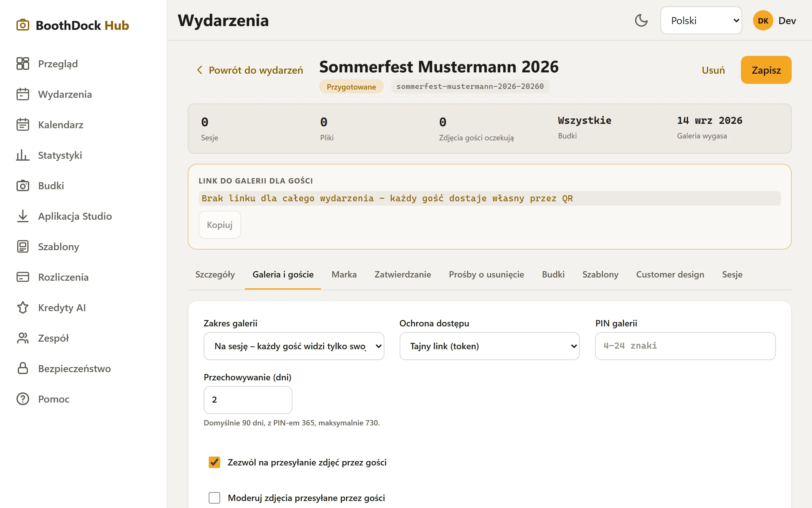Click the back chevron next to Powrót do wydarzeń
This screenshot has width=812, height=508.
[x=200, y=70]
